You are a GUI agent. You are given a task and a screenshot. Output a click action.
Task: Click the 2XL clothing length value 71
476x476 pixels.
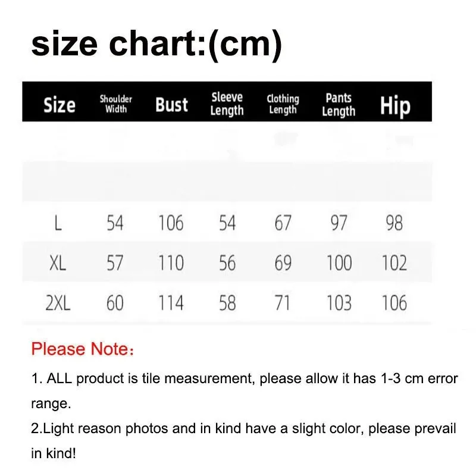coord(283,303)
